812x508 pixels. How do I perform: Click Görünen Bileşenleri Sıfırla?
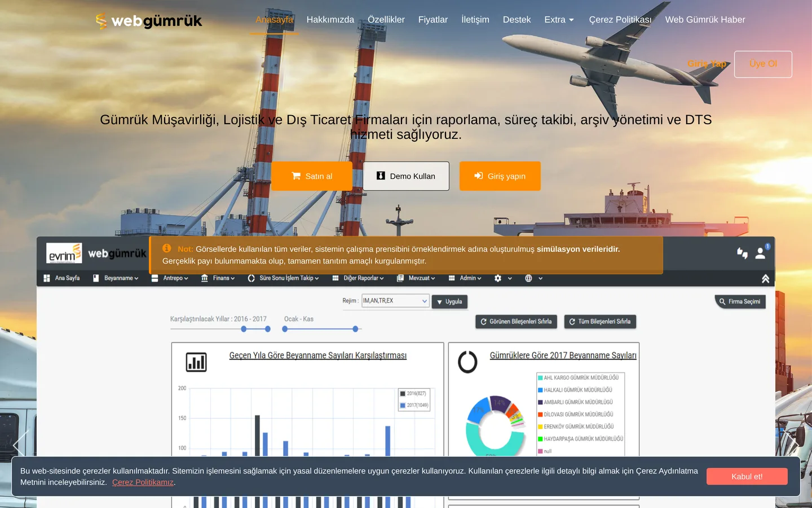point(516,322)
